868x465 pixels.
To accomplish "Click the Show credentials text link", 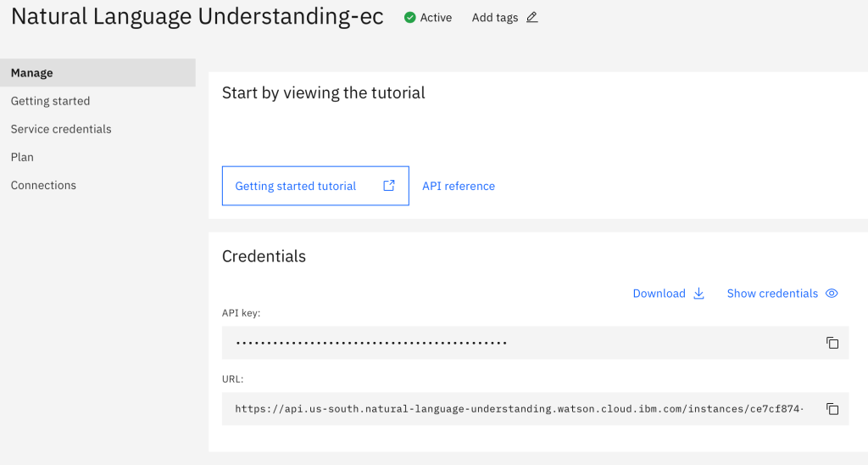I will coord(772,294).
